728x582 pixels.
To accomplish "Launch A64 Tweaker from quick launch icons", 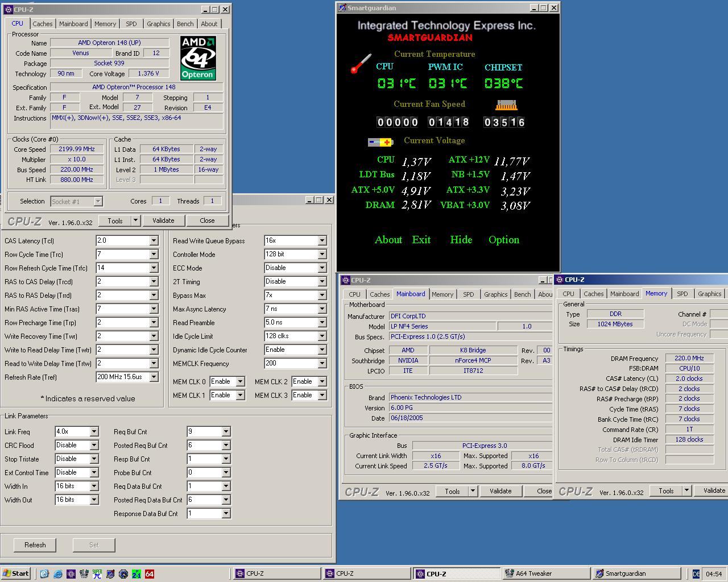I will [x=84, y=574].
